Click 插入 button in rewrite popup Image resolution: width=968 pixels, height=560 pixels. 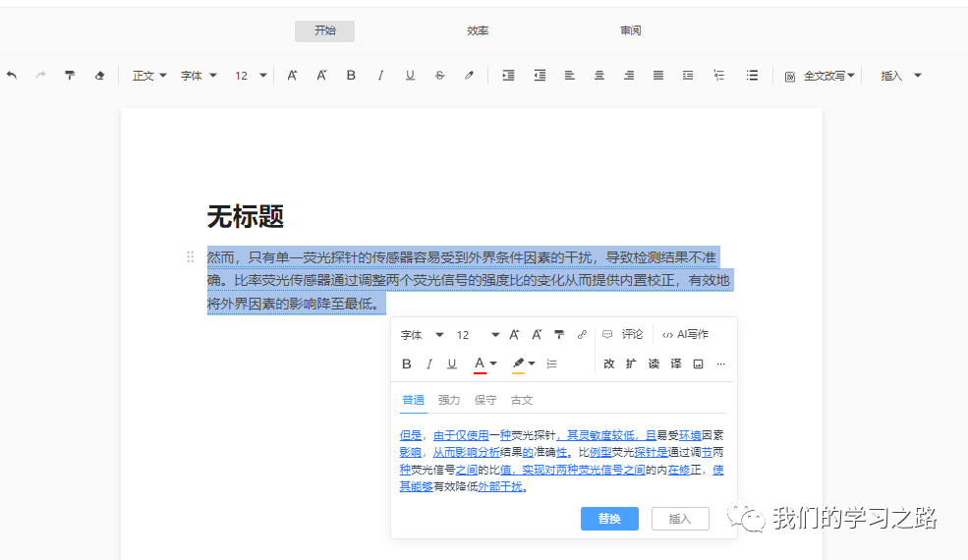680,519
